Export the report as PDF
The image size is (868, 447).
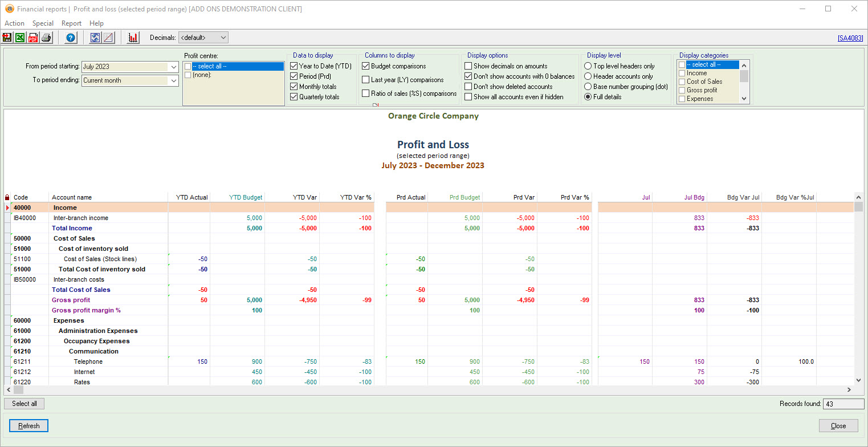click(33, 38)
